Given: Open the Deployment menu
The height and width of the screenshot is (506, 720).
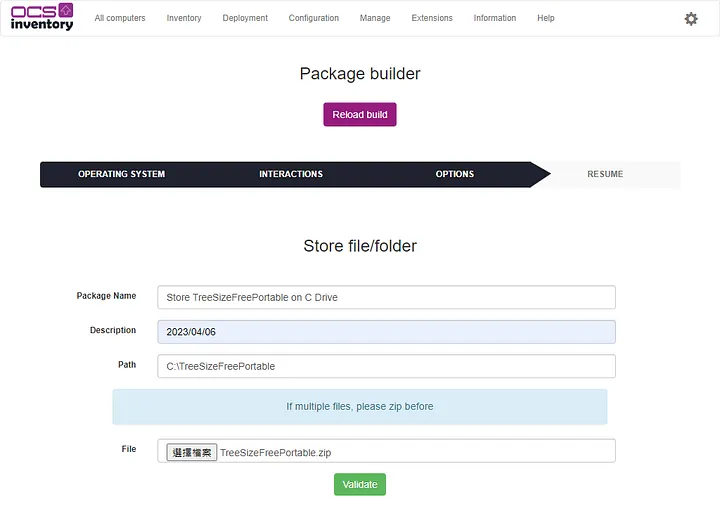Looking at the screenshot, I should click(x=245, y=18).
